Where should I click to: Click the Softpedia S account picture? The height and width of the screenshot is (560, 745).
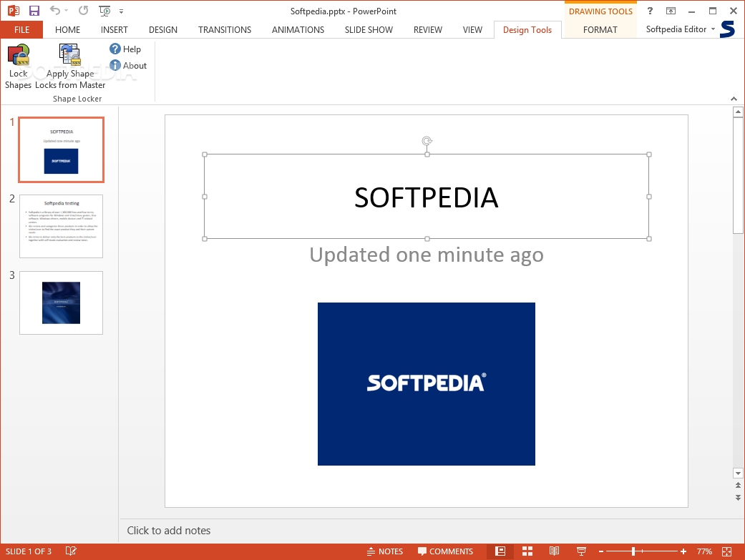click(x=727, y=29)
